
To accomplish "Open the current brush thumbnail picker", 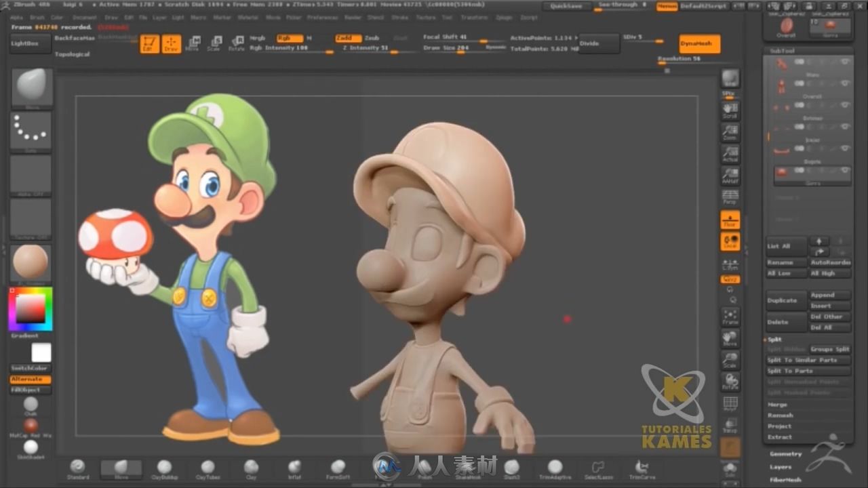I will (31, 87).
